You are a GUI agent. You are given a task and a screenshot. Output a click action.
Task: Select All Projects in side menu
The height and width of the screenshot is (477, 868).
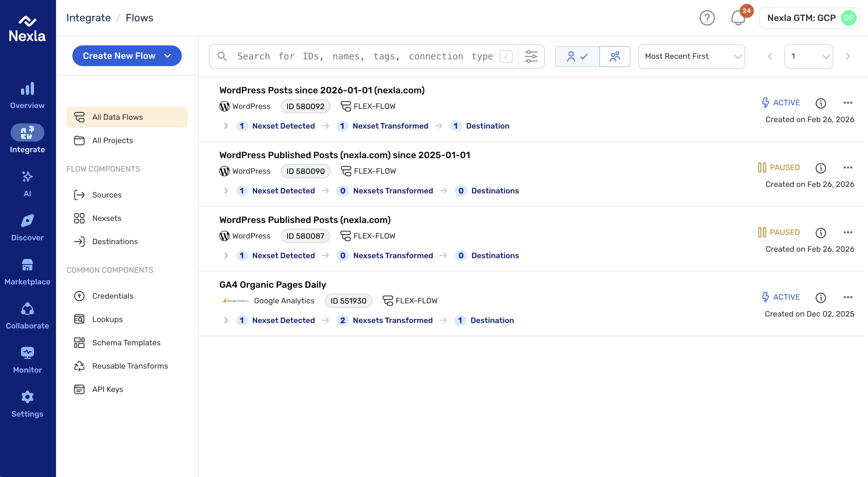(x=113, y=141)
